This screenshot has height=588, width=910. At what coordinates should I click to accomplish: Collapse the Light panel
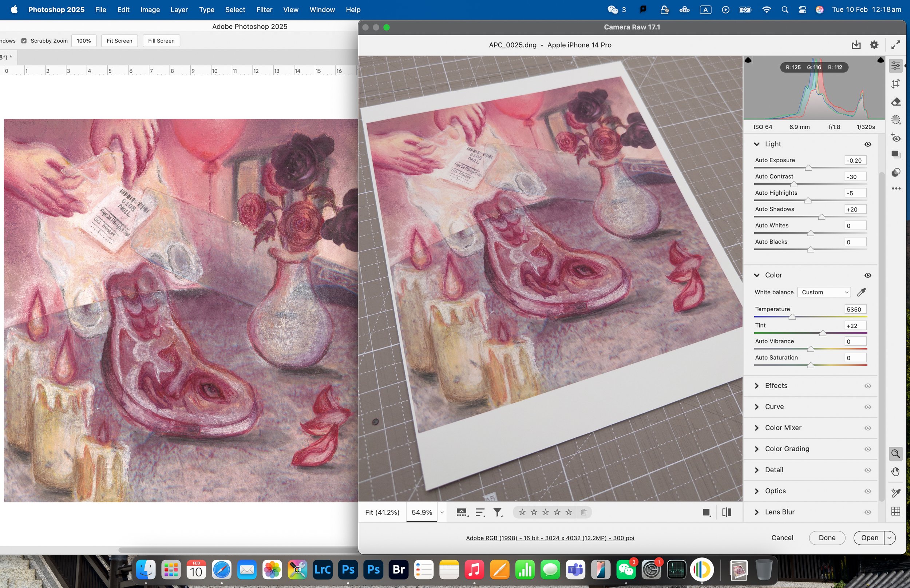756,144
